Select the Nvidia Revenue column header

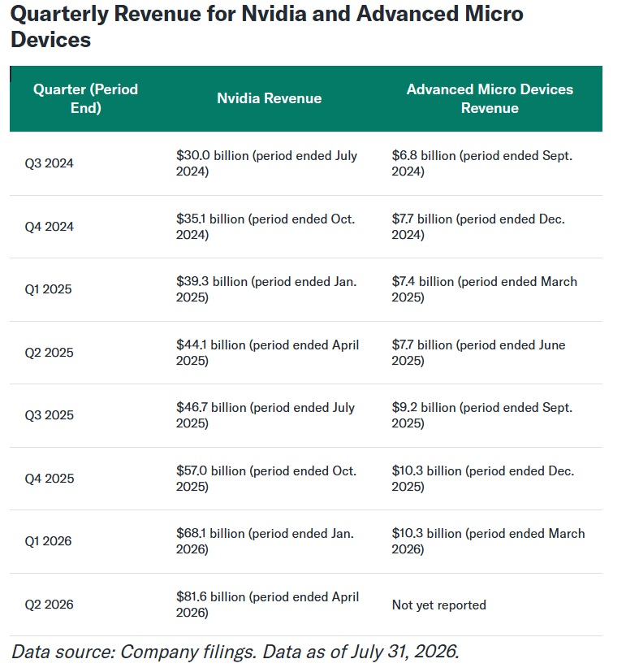tap(269, 98)
